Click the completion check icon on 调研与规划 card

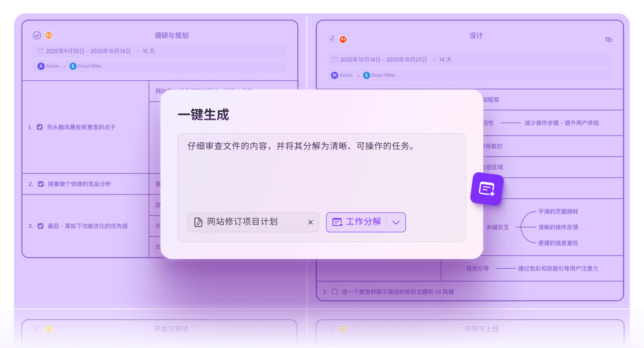tap(37, 35)
